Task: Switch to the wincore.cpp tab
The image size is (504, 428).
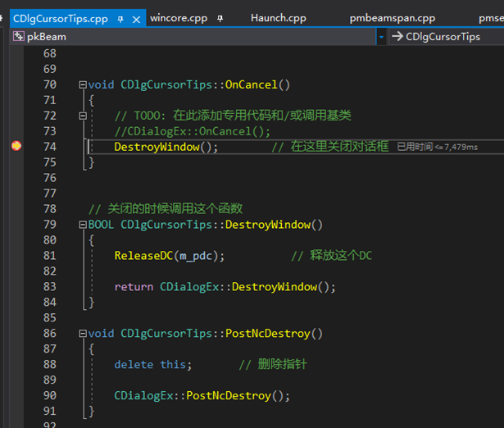Action: click(x=179, y=18)
